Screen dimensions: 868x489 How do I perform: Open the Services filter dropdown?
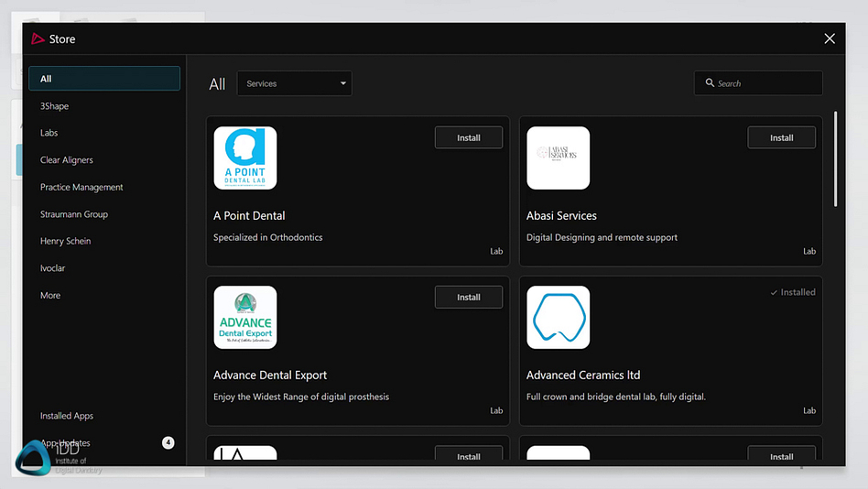294,83
